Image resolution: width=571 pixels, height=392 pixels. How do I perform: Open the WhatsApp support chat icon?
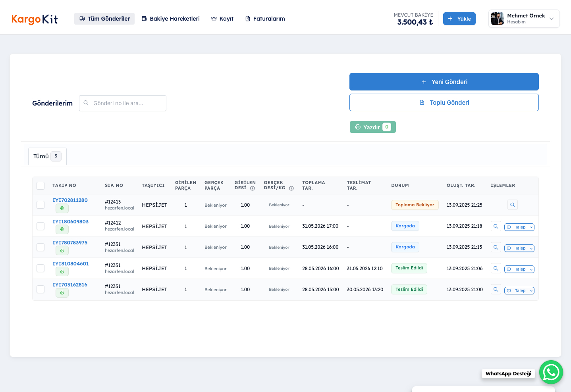click(551, 372)
